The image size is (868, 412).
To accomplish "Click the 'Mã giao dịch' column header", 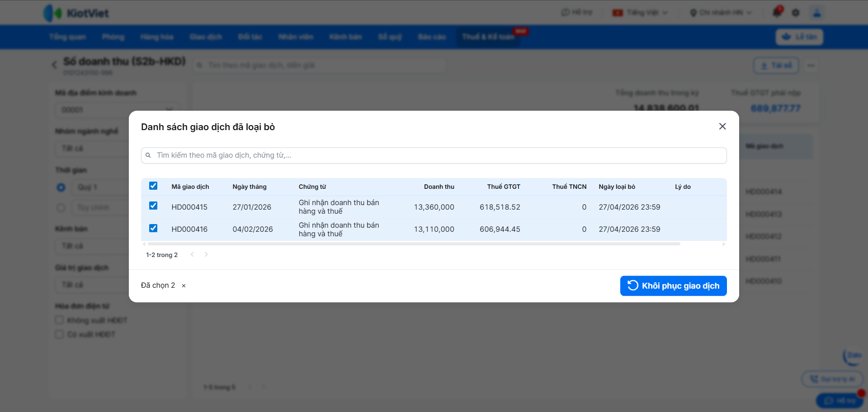I will pos(190,187).
